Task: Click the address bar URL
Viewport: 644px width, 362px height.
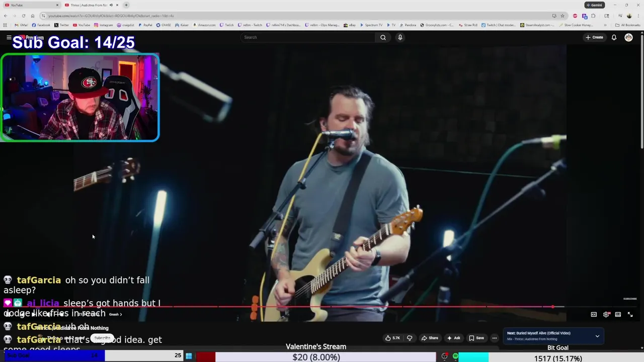Action: coord(111,16)
